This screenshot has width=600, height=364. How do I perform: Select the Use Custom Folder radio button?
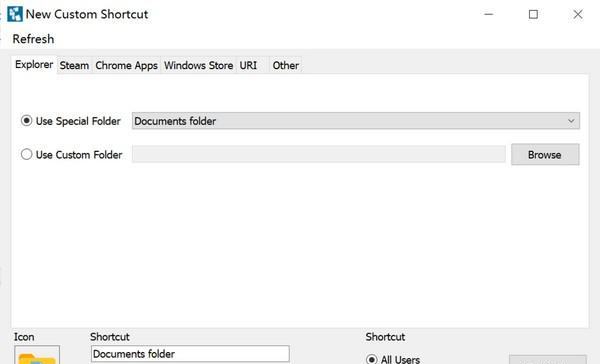(x=26, y=154)
